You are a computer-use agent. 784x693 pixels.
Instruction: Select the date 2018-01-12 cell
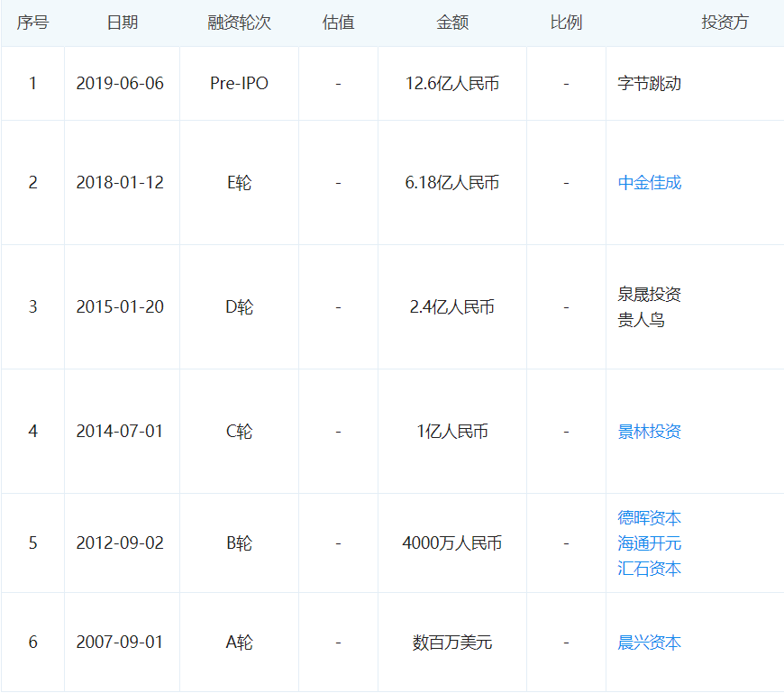point(120,183)
